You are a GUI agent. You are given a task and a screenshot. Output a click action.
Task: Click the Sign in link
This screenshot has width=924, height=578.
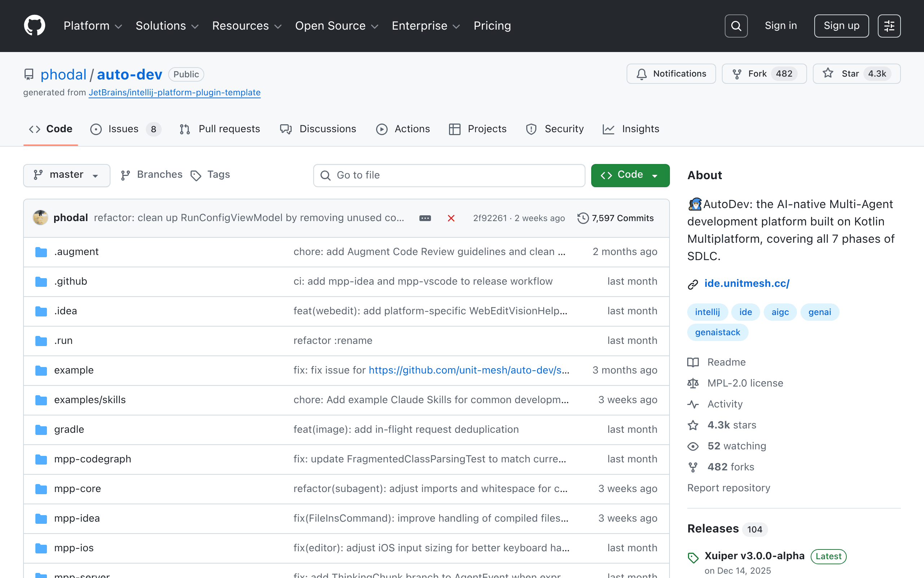click(781, 26)
